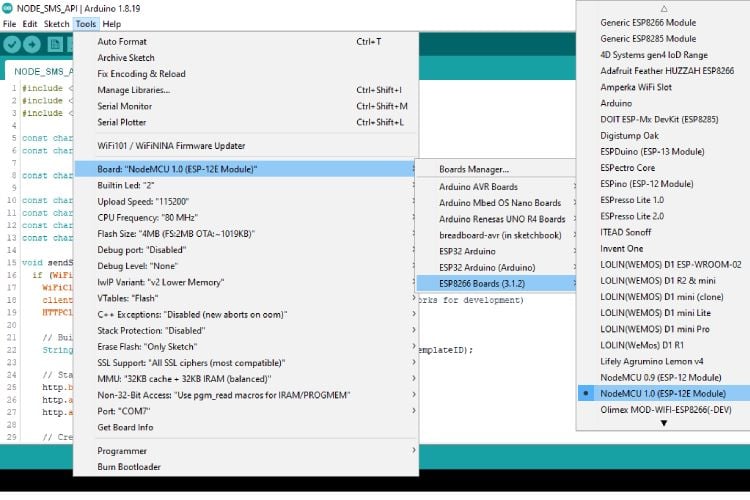Expand the Arduino AVR Boards submenu
This screenshot has width=750, height=500.
(496, 187)
